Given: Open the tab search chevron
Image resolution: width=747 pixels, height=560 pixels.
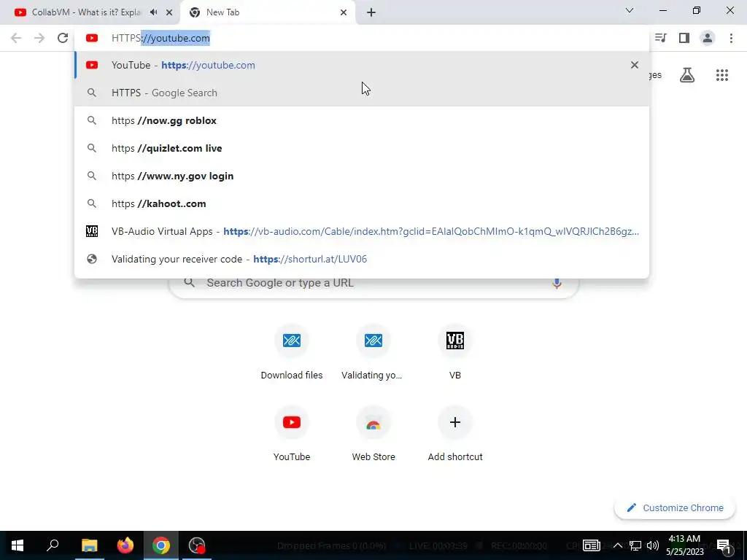Looking at the screenshot, I should point(630,10).
